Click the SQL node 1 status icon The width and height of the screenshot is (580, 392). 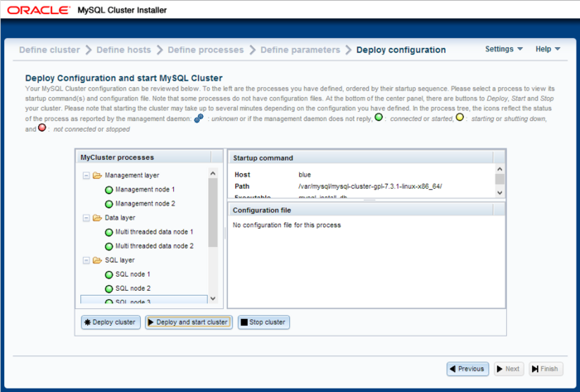[109, 274]
